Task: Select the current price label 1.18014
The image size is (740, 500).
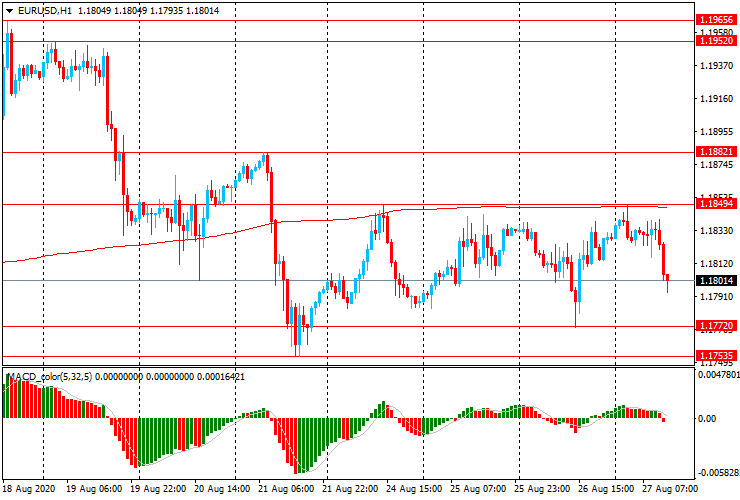Action: [x=716, y=281]
